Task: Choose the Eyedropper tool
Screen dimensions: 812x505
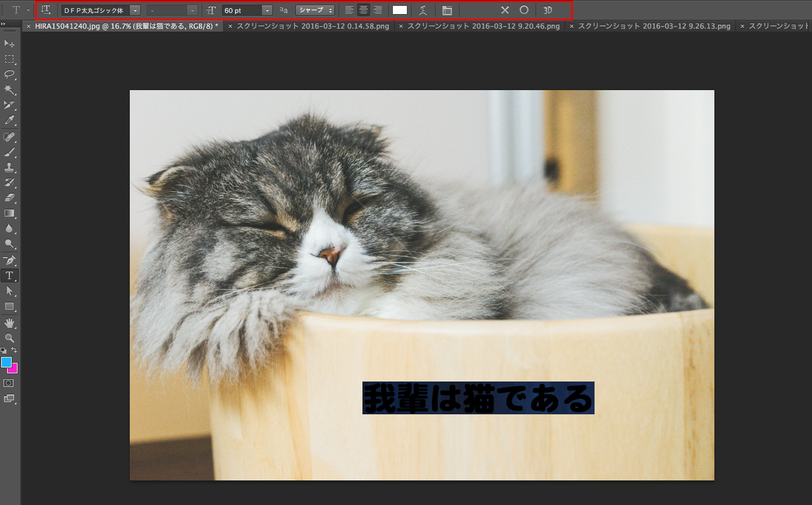Action: point(9,120)
